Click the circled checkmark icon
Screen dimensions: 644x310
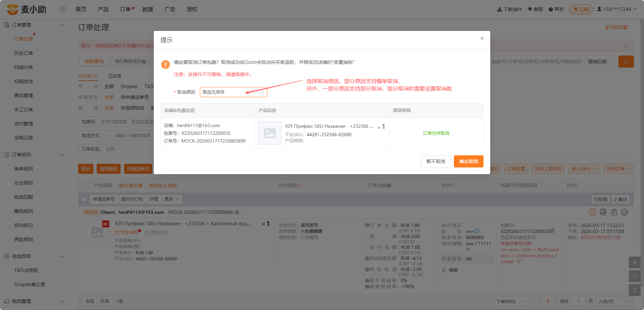[x=624, y=212]
